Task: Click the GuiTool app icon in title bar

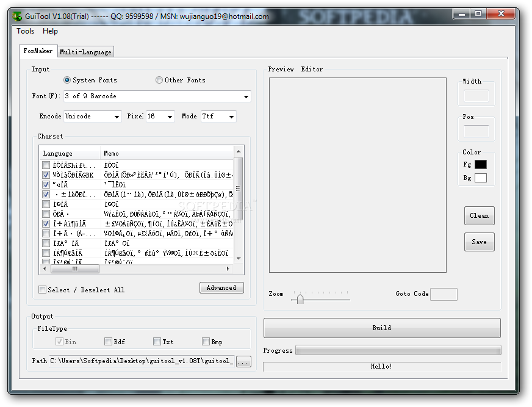Action: coord(16,16)
